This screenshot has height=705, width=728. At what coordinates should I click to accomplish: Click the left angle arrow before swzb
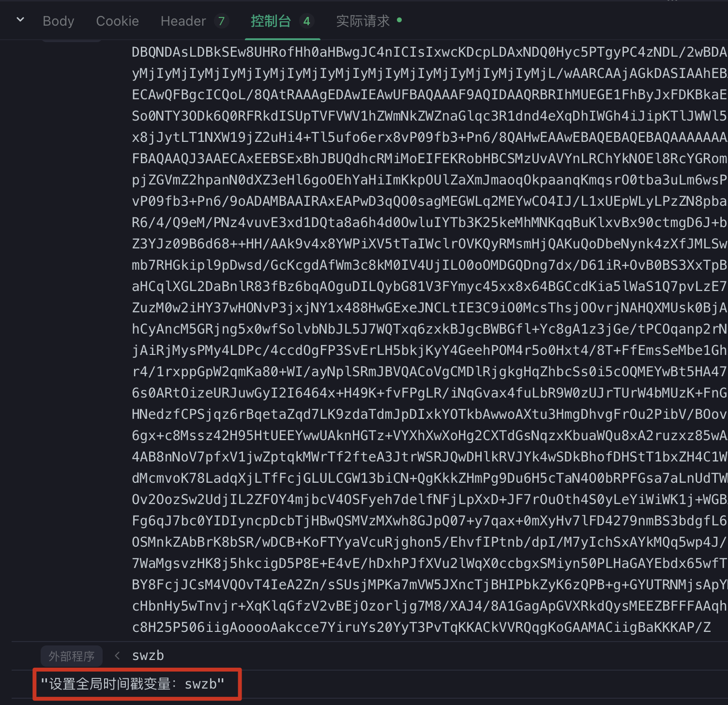117,656
